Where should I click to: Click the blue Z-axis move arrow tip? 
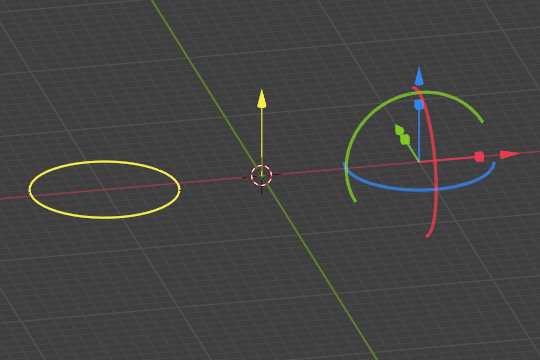click(x=419, y=76)
